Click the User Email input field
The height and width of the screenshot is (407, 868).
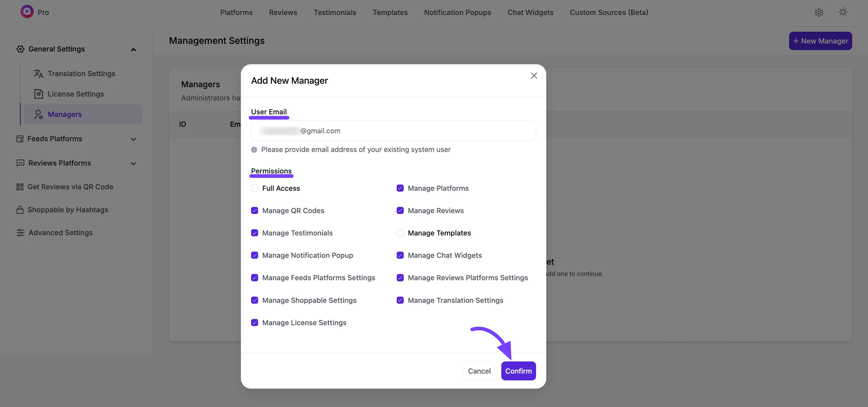[393, 131]
